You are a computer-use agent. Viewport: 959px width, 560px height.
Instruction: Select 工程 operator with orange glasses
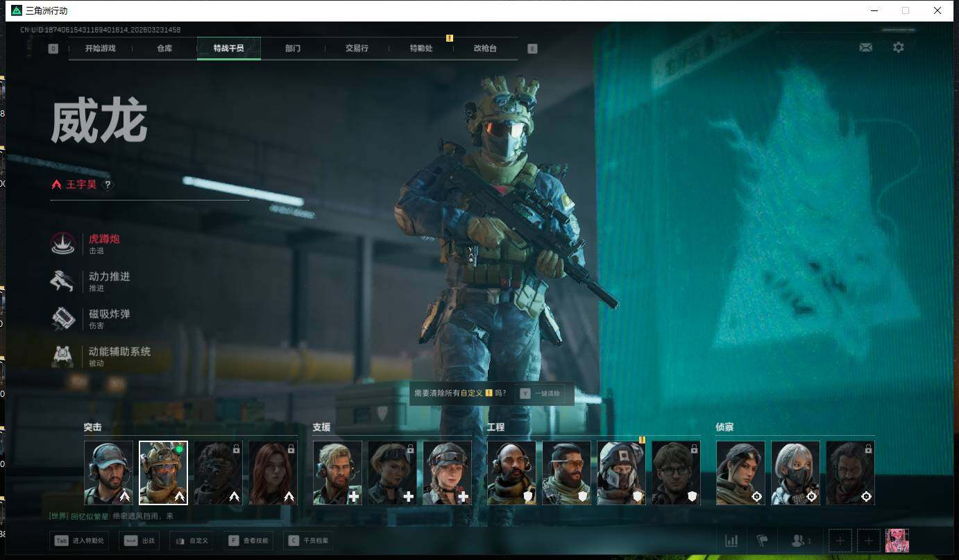pos(566,473)
